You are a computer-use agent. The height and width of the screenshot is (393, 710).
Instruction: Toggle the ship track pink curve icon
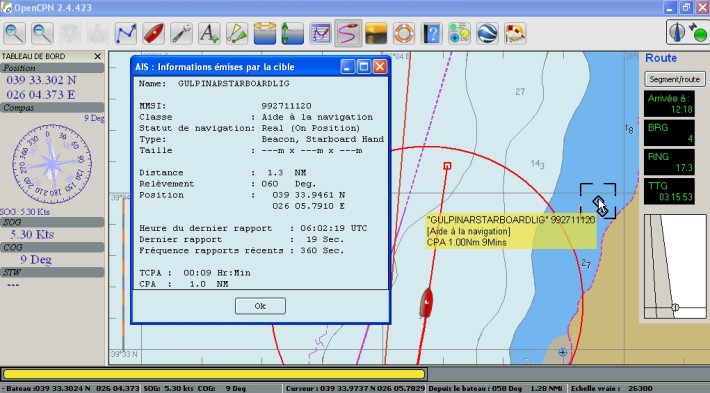348,33
